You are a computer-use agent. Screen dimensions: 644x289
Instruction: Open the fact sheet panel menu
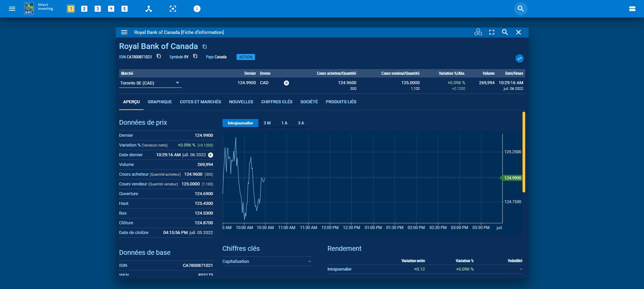click(124, 32)
